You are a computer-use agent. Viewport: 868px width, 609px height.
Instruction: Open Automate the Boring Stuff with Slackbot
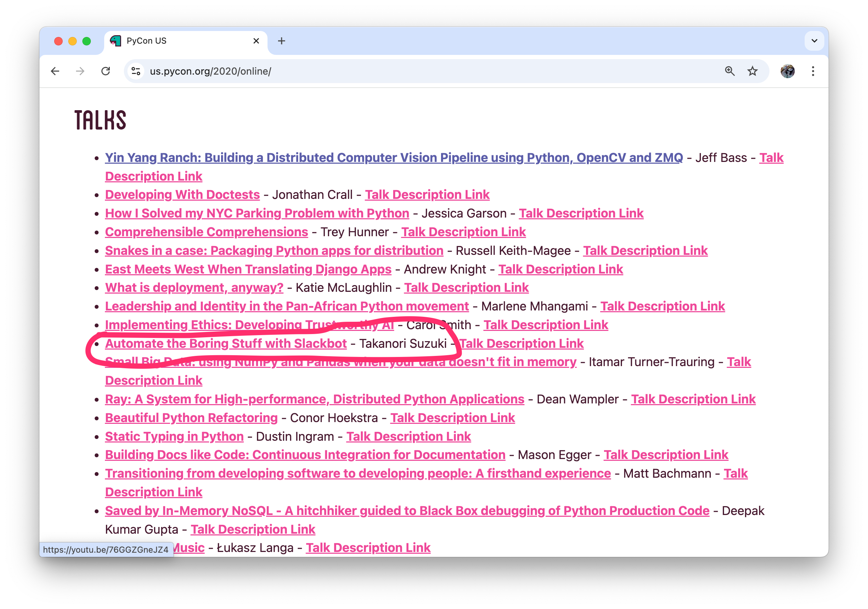226,344
